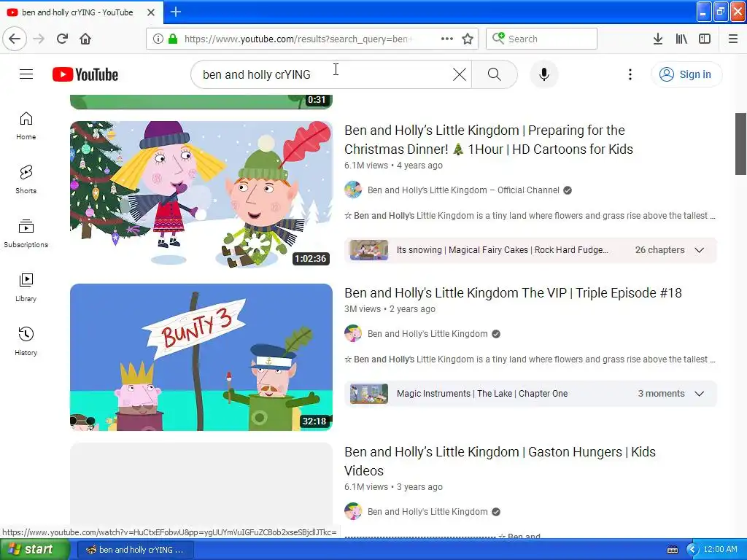Click the Magic Instruments moment thumbnail
This screenshot has height=560, width=747.
pyautogui.click(x=368, y=394)
